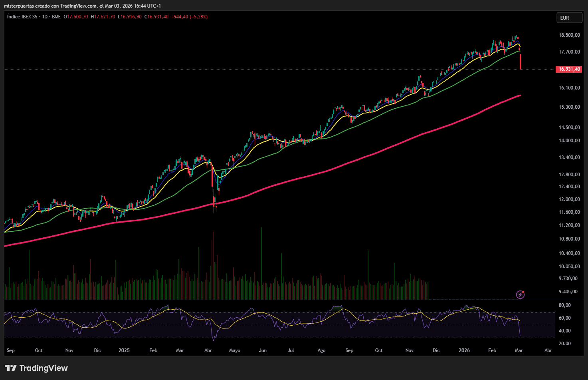This screenshot has height=380, width=588.
Task: Click the Mayo label on the time axis
Action: (x=235, y=350)
